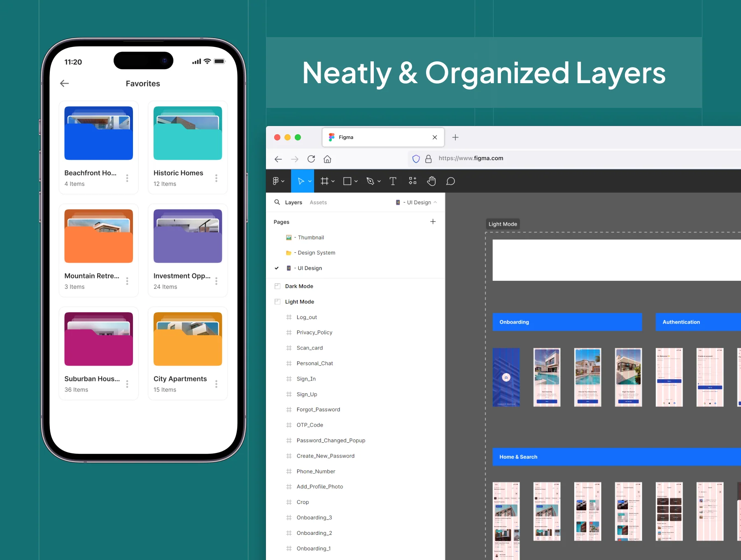Select the Pen tool
The width and height of the screenshot is (741, 560).
(x=370, y=181)
